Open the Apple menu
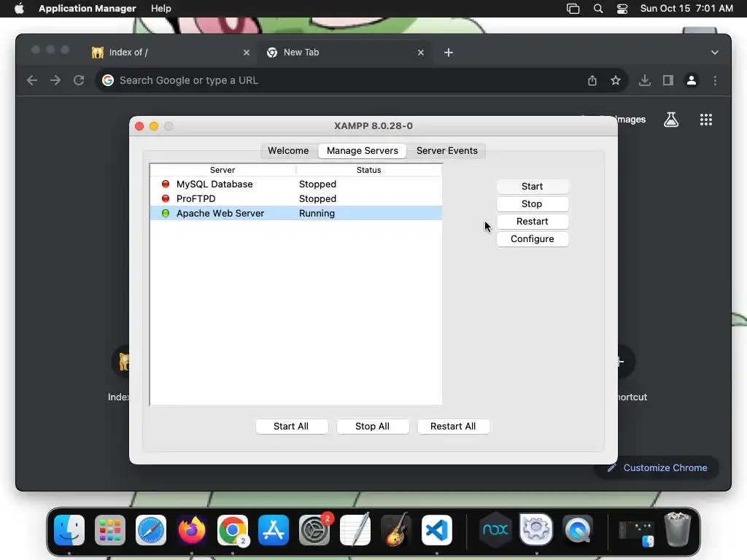Viewport: 747px width, 560px height. click(19, 9)
